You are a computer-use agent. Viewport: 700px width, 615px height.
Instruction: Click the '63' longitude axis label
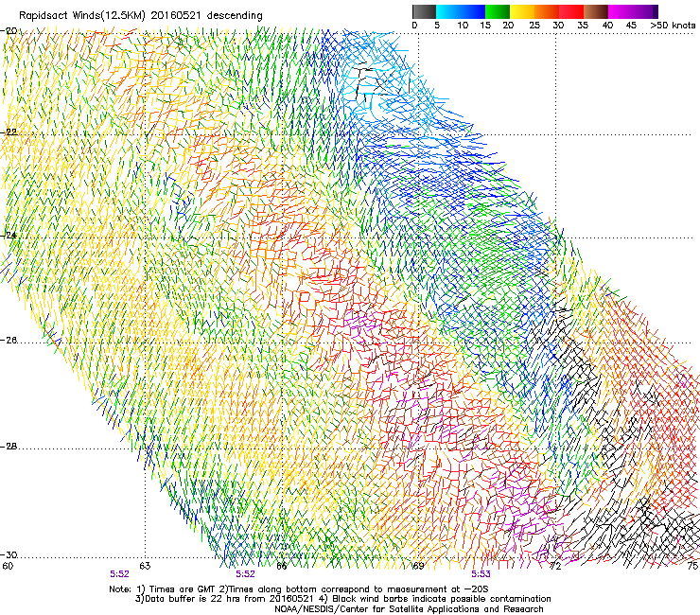145,566
